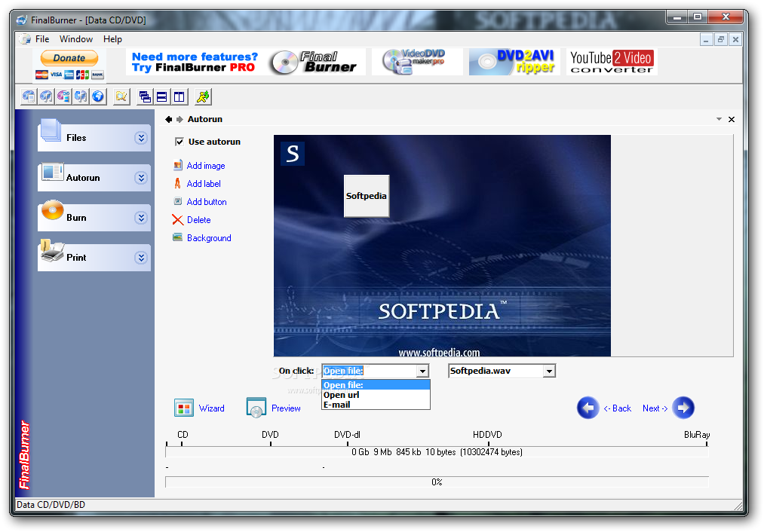Tile windows horizontally via toolbar icon
This screenshot has height=532, width=764.
161,96
